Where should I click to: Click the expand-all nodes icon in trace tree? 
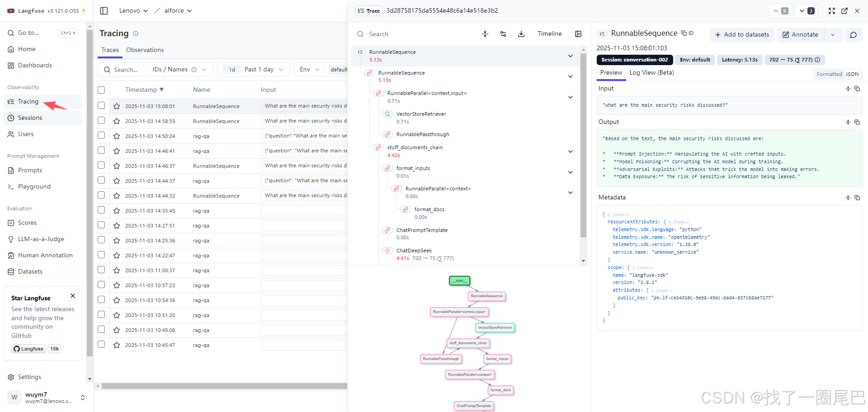(485, 34)
